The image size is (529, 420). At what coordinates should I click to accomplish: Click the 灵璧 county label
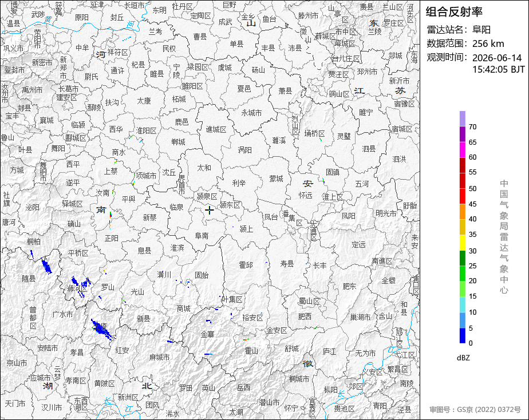[344, 136]
